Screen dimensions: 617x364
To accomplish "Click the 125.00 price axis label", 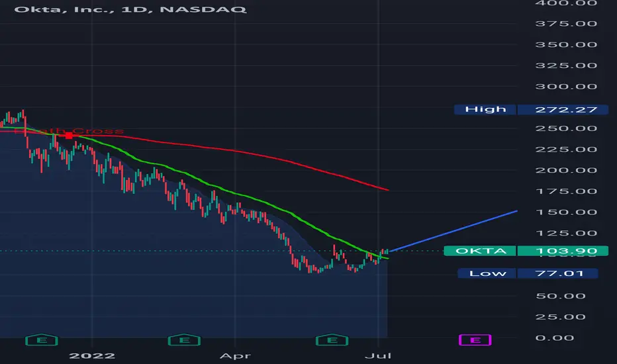I will coord(566,233).
